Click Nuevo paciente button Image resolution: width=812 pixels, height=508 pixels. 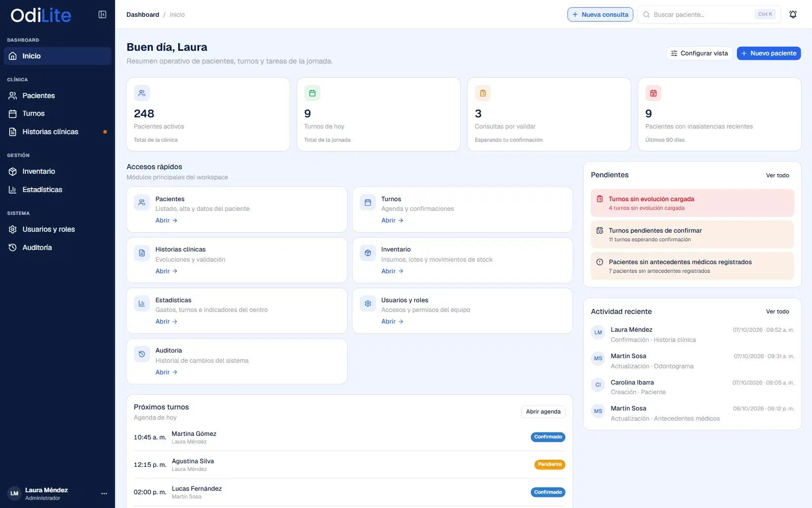click(768, 53)
